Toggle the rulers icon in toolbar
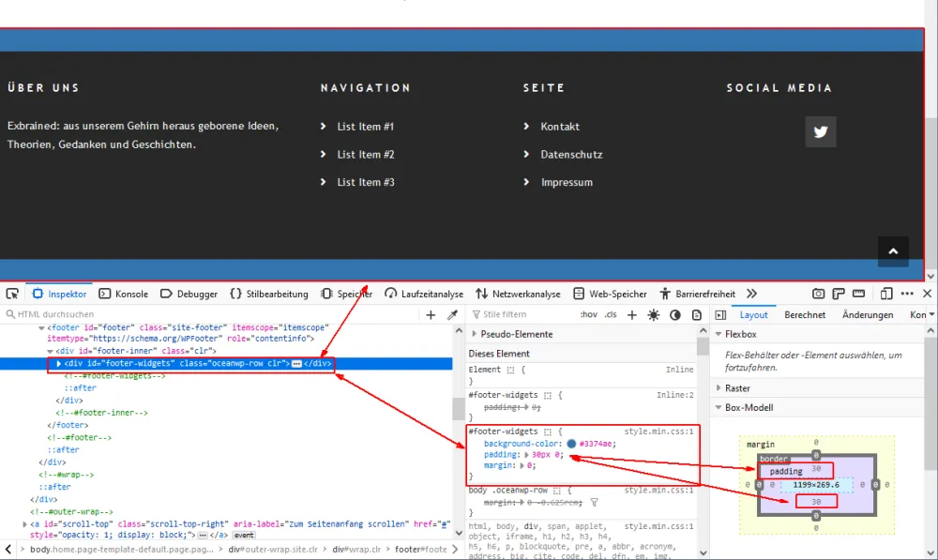This screenshot has width=938, height=560. (859, 294)
